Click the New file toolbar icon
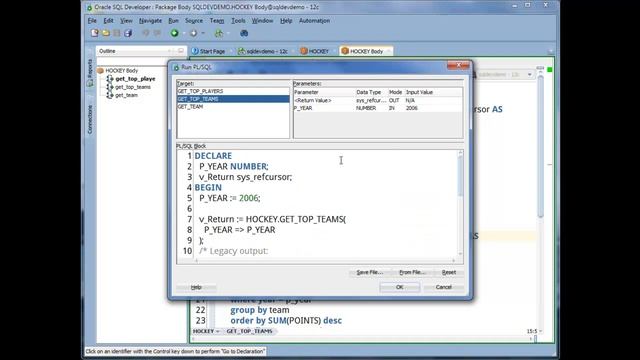 pyautogui.click(x=95, y=33)
